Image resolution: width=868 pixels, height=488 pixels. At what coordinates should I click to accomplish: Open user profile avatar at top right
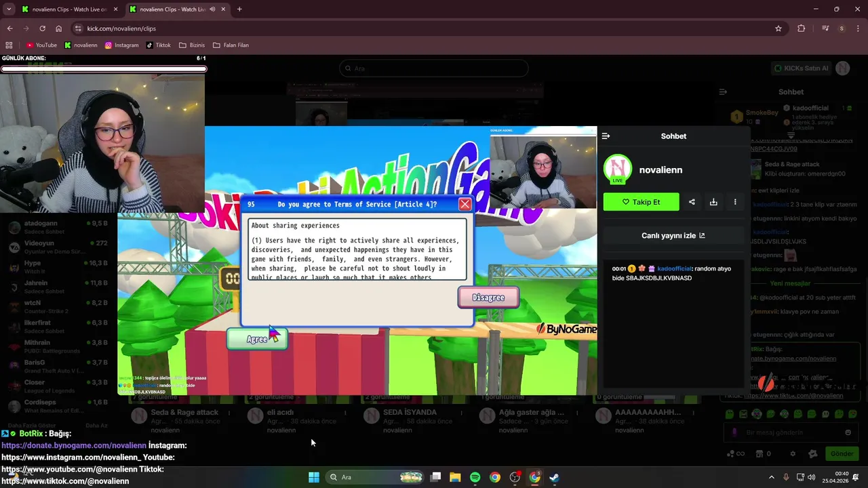(x=842, y=68)
